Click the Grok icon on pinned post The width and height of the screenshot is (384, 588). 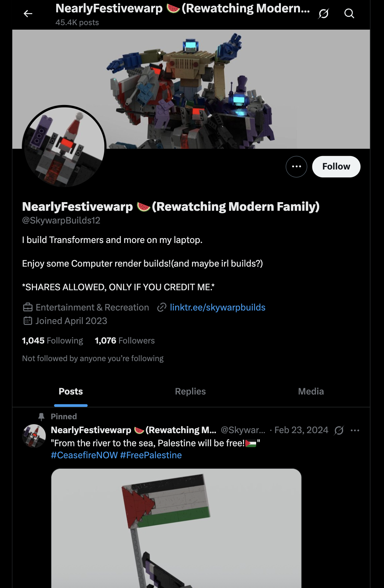click(339, 430)
